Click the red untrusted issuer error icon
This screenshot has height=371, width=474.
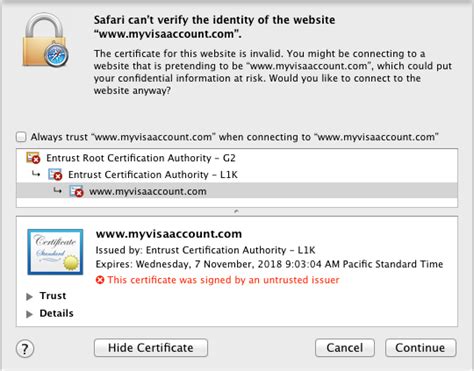tap(100, 280)
